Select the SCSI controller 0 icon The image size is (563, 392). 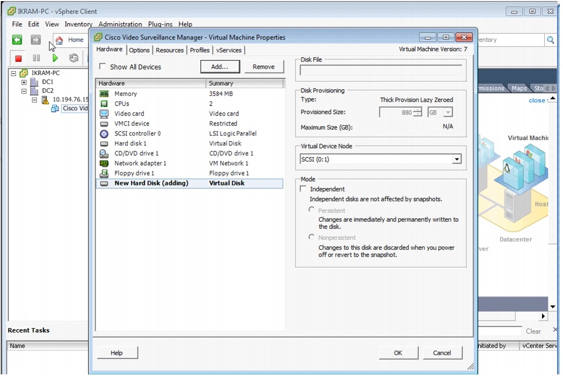tap(103, 133)
